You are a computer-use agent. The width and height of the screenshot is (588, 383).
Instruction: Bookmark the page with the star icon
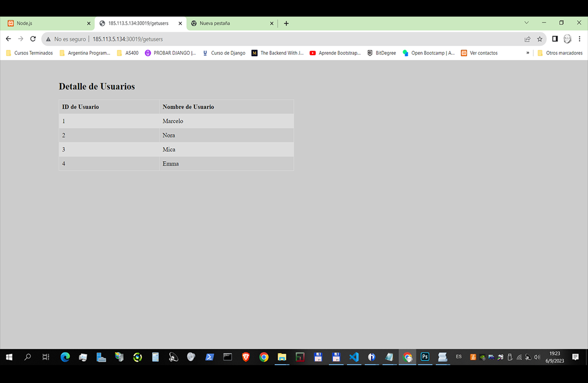click(x=540, y=39)
